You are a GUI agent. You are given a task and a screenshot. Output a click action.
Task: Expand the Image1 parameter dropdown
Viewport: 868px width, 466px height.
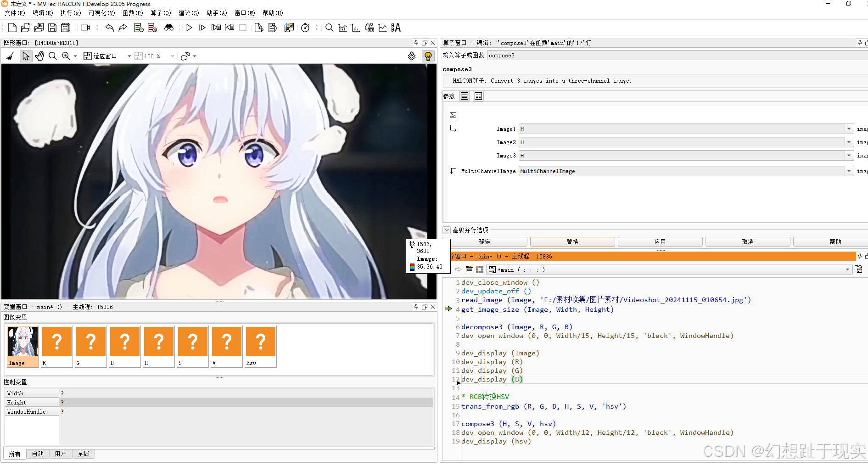point(849,129)
